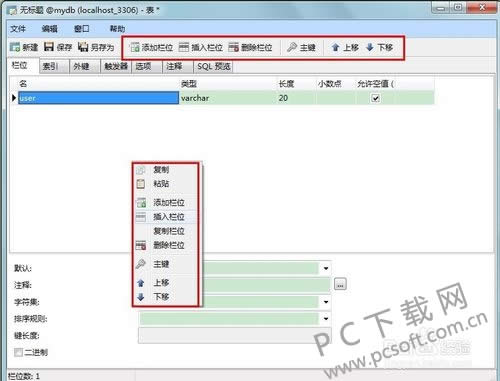Move field up with toolbar 上移 arrow
This screenshot has width=500, height=381.
[x=336, y=47]
